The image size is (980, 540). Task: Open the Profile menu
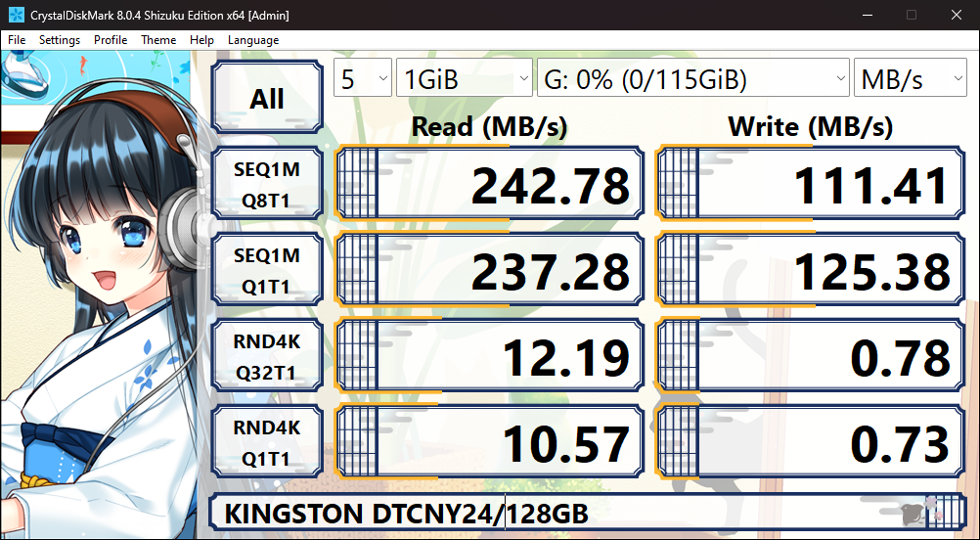tap(111, 40)
